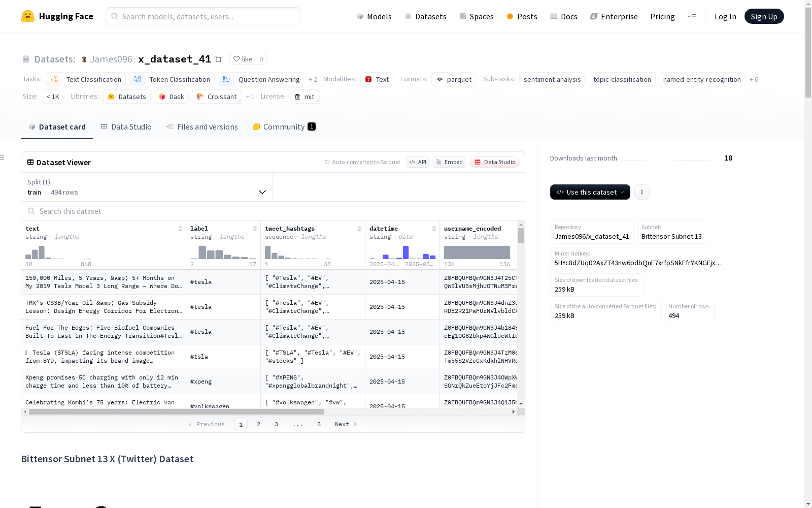This screenshot has width=812, height=508.
Task: Click the Text modality tag
Action: pos(377,79)
